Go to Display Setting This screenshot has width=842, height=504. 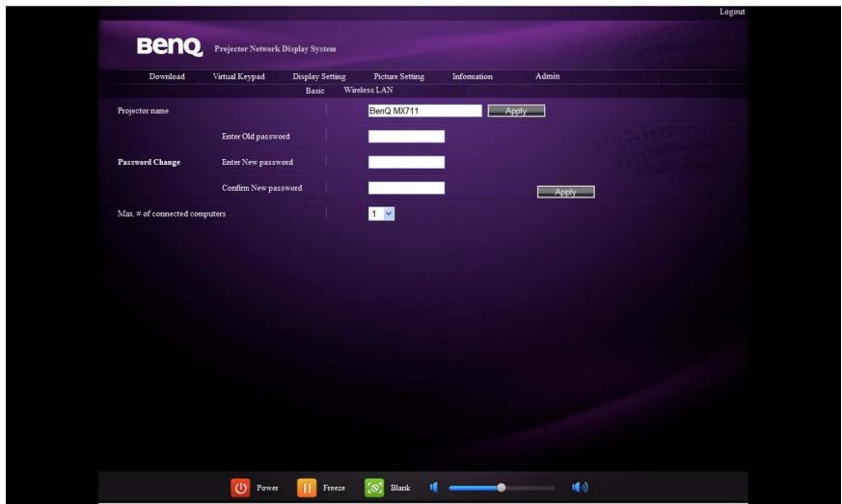pyautogui.click(x=319, y=77)
